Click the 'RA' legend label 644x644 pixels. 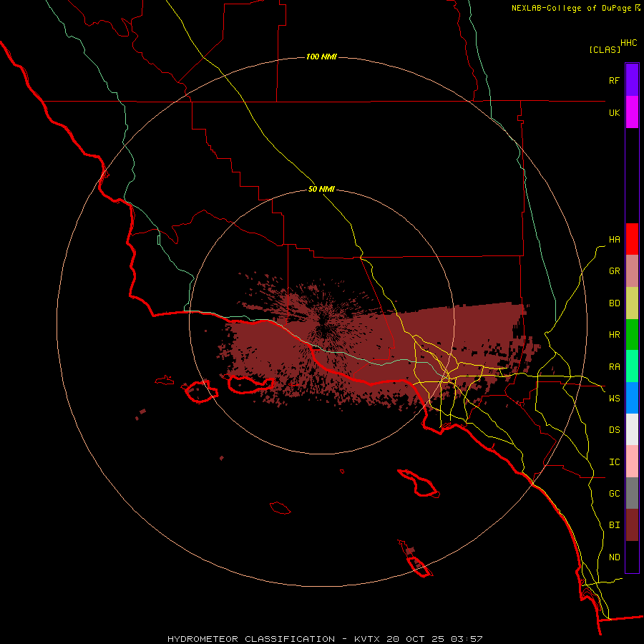coord(614,367)
